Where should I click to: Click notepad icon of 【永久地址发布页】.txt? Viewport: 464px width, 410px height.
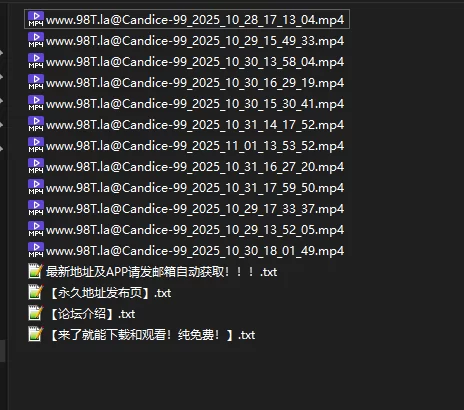tap(36, 292)
